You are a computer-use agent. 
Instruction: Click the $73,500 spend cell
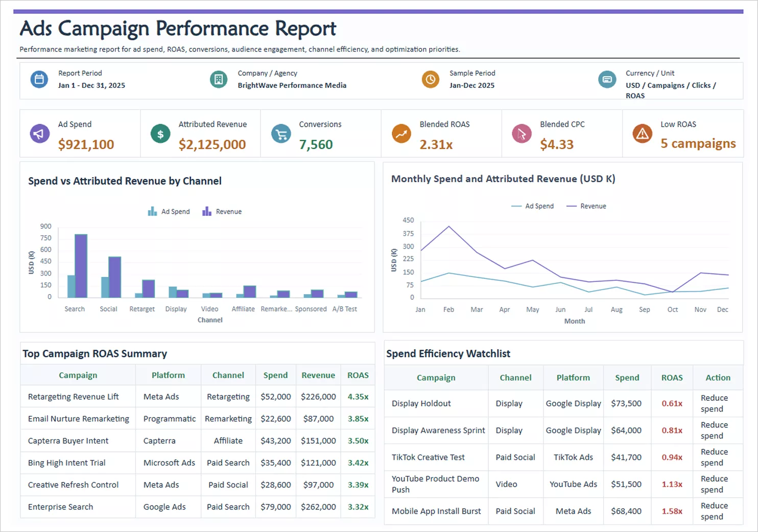tap(626, 403)
